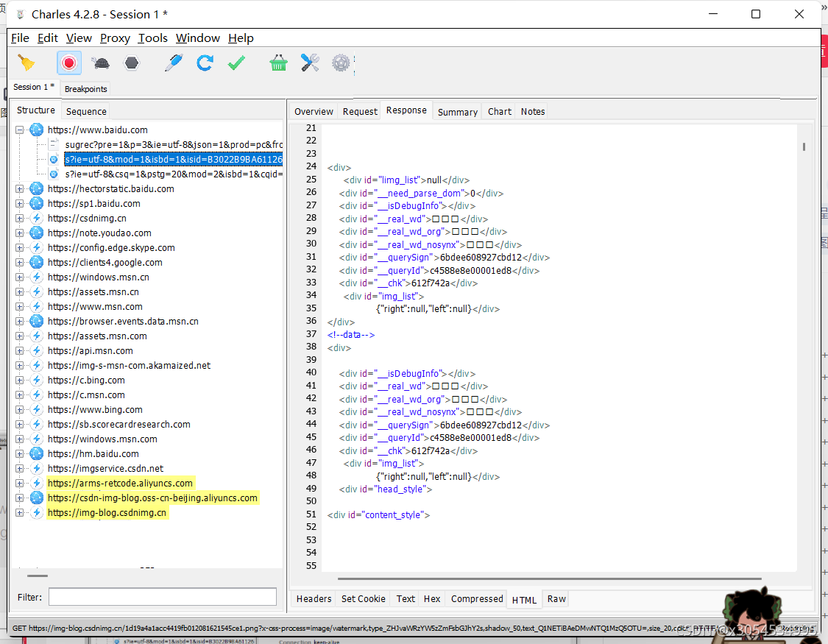Collapse the https://www.baidu.com tree node
The height and width of the screenshot is (644, 828).
[x=20, y=130]
